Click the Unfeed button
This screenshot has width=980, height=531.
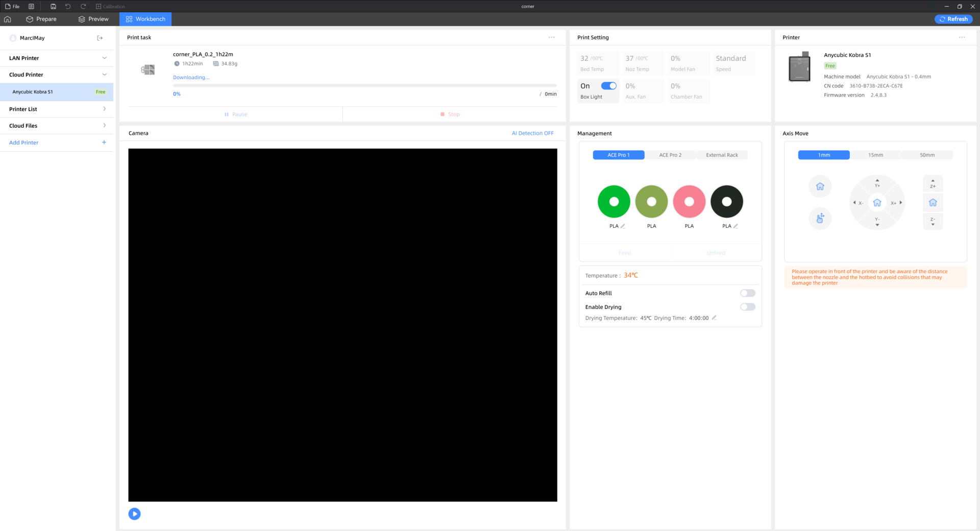tap(716, 253)
